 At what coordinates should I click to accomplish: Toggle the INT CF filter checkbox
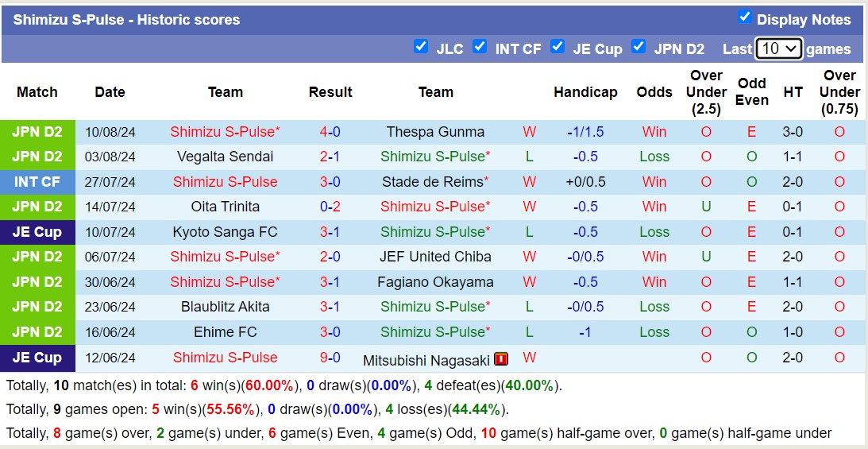[480, 46]
